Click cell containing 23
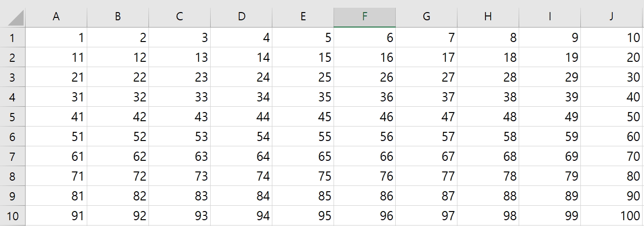This screenshot has width=644, height=226. pyautogui.click(x=179, y=77)
